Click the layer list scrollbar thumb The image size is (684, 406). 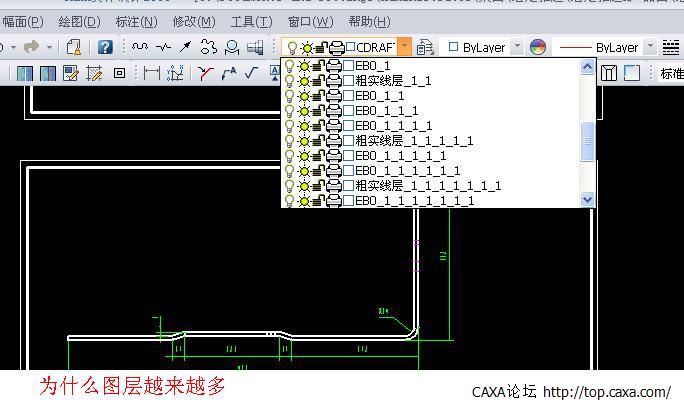tap(588, 141)
